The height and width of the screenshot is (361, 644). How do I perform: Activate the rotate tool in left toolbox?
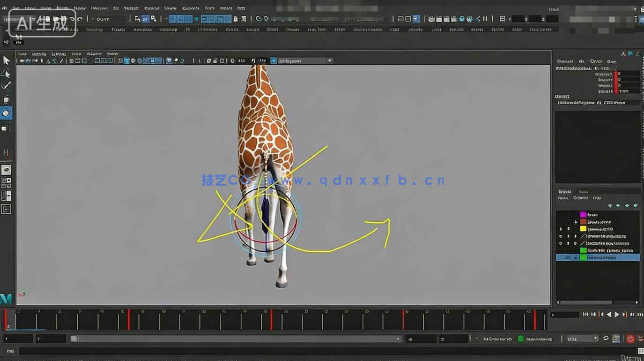(x=6, y=113)
